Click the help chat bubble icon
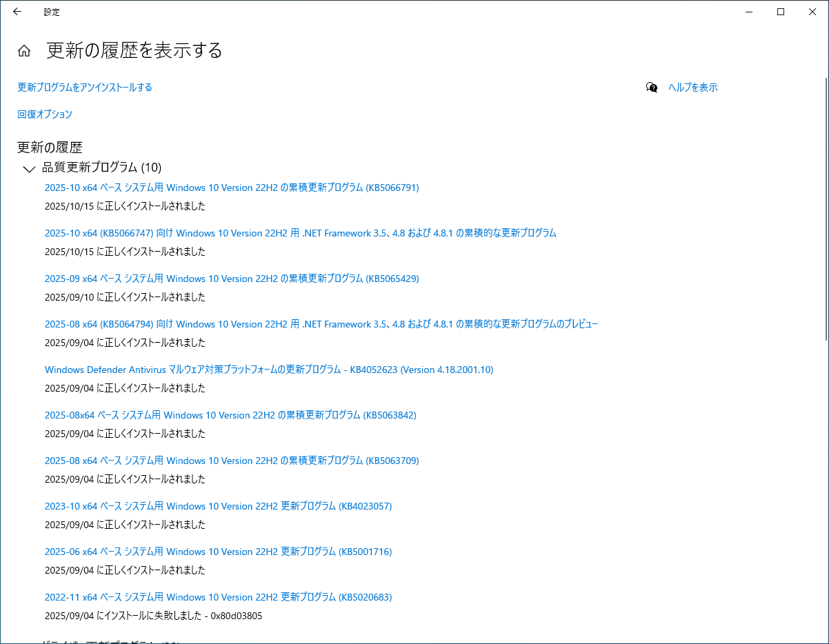829x644 pixels. [x=652, y=88]
